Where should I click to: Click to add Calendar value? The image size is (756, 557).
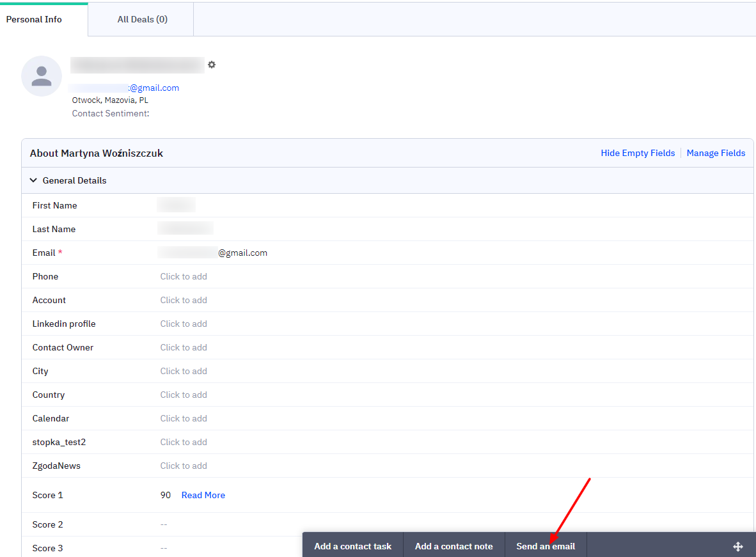click(x=184, y=418)
